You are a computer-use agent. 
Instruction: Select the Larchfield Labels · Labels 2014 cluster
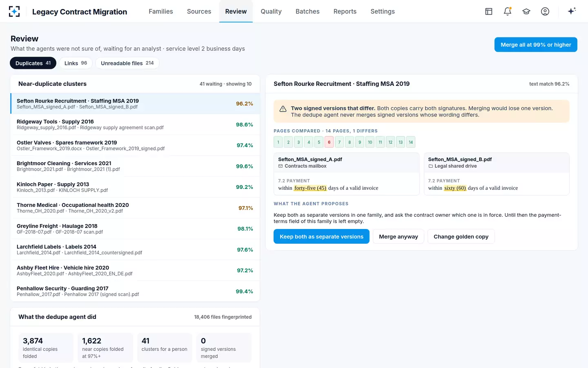tap(135, 249)
